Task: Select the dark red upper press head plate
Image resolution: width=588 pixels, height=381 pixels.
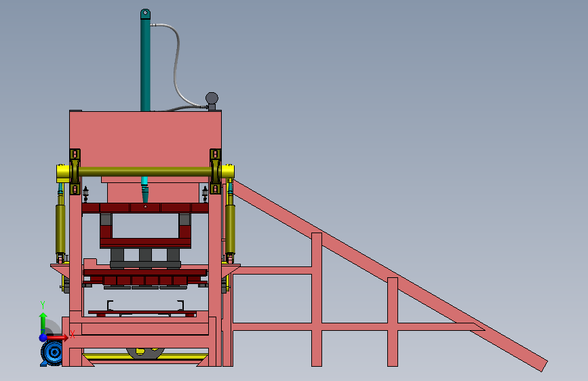Action: click(x=145, y=207)
